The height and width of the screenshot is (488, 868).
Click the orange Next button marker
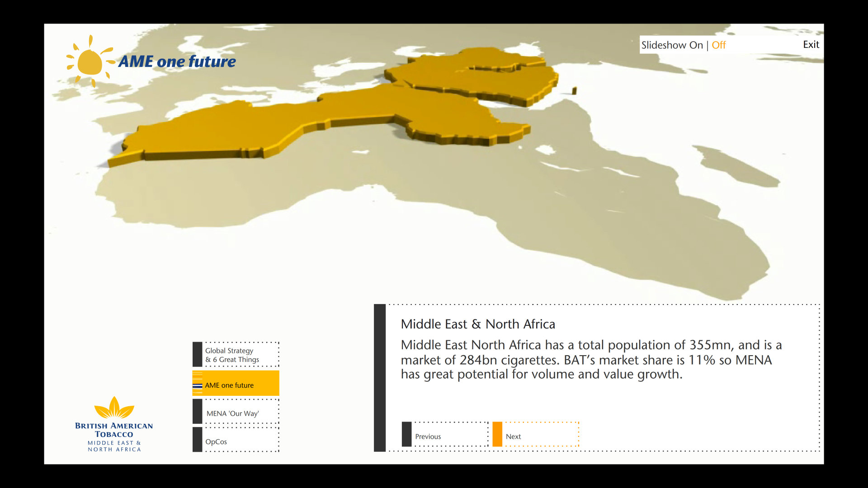497,434
